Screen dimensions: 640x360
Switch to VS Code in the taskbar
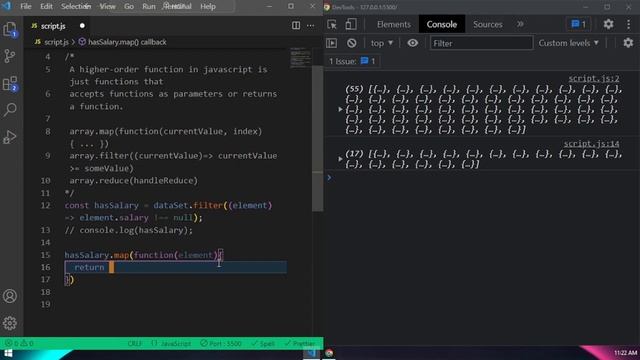312,353
